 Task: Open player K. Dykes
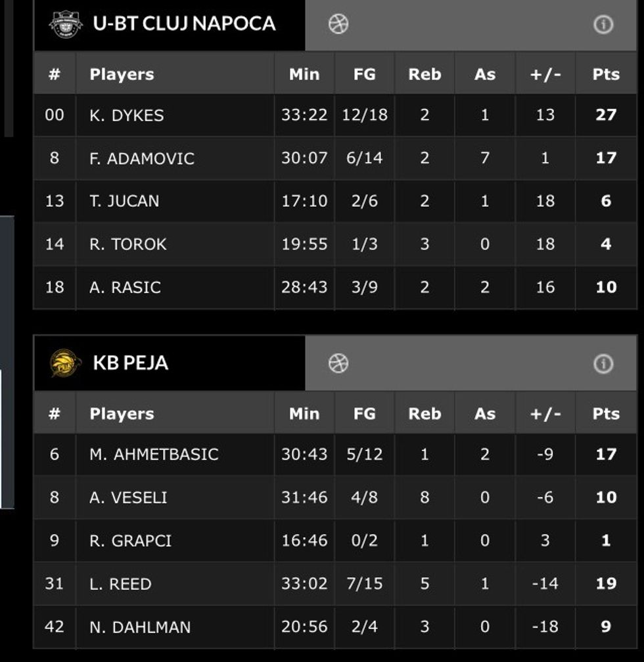tap(127, 116)
